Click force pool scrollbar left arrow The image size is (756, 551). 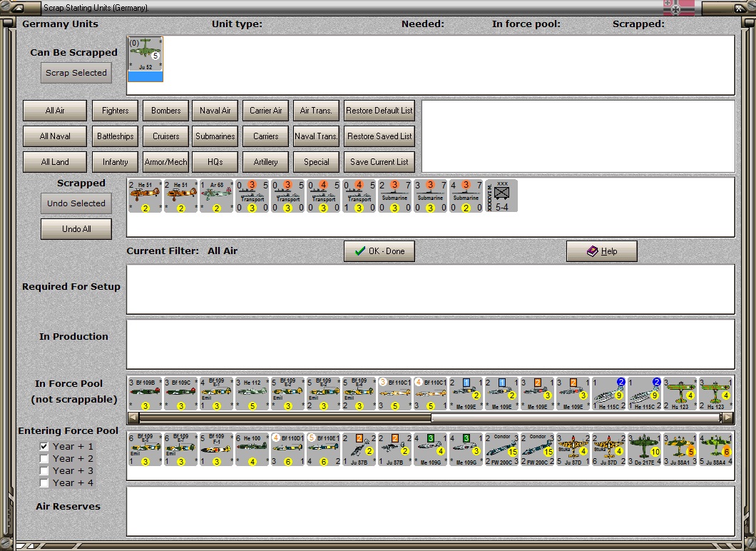(133, 418)
